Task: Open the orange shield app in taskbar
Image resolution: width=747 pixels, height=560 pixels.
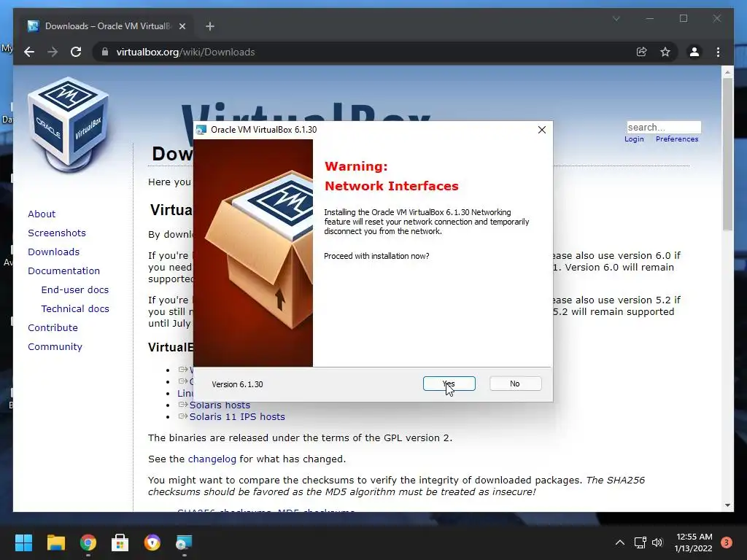Action: (x=152, y=542)
